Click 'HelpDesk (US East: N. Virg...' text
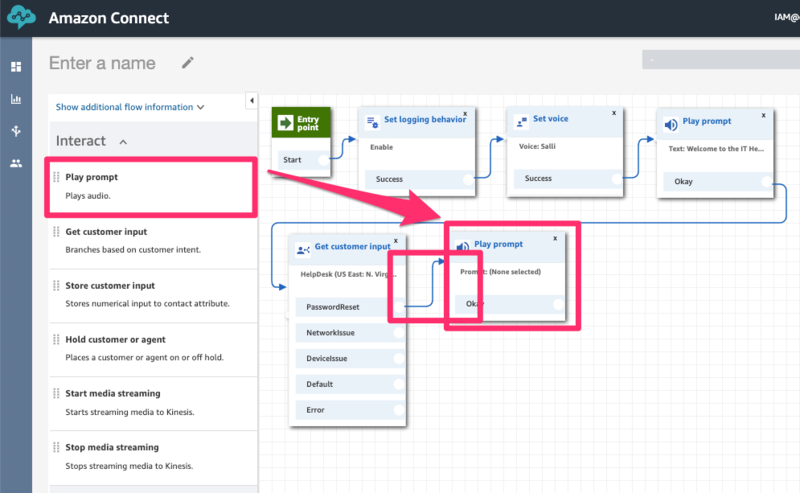The width and height of the screenshot is (800, 493). click(348, 274)
